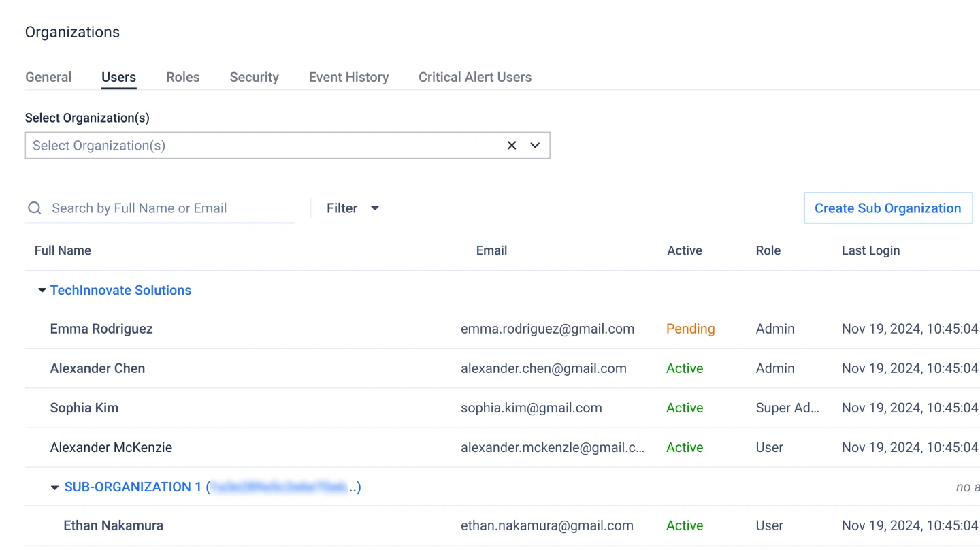The image size is (980, 550).
Task: Click the Last Login column header
Action: pyautogui.click(x=870, y=250)
